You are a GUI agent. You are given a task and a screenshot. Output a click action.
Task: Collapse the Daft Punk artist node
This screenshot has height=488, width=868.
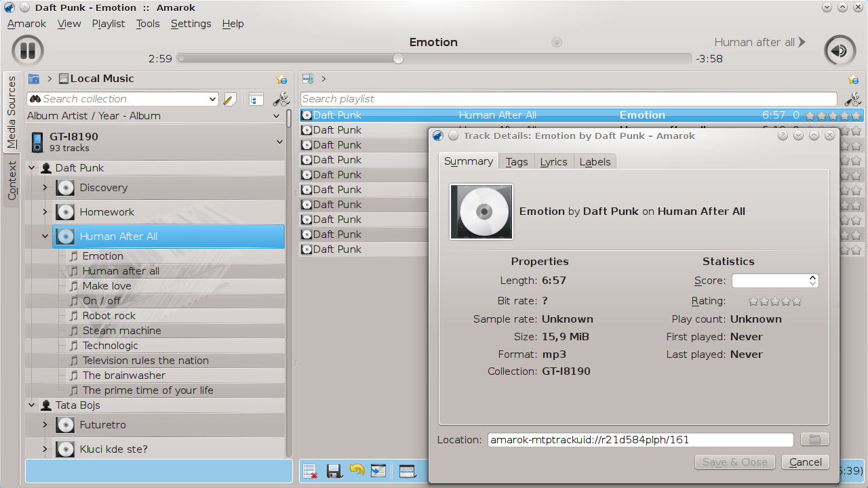pos(32,167)
